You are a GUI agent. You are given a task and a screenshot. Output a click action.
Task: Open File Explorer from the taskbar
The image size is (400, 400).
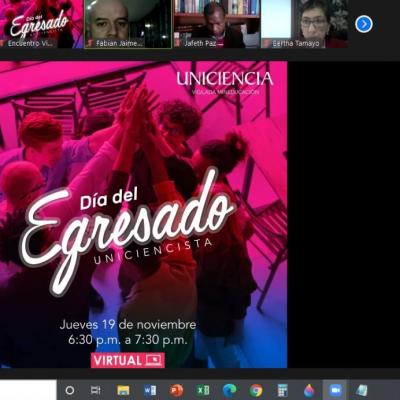(123, 390)
